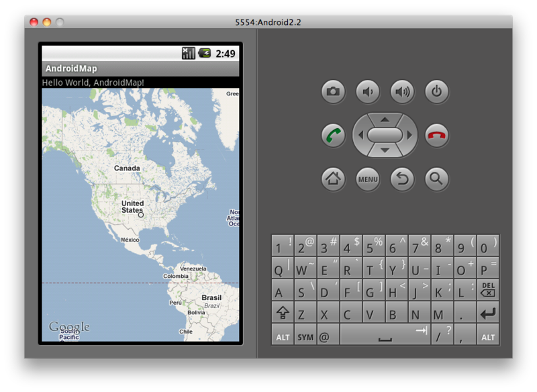Viewport: 537px width, 392px height.
Task: Click the W key
Action: coord(305,267)
